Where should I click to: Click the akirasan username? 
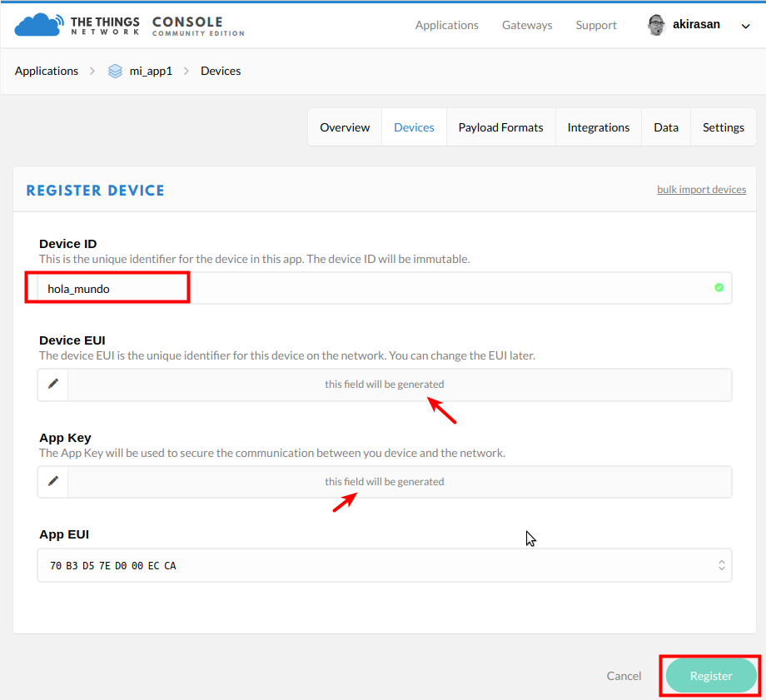[696, 24]
